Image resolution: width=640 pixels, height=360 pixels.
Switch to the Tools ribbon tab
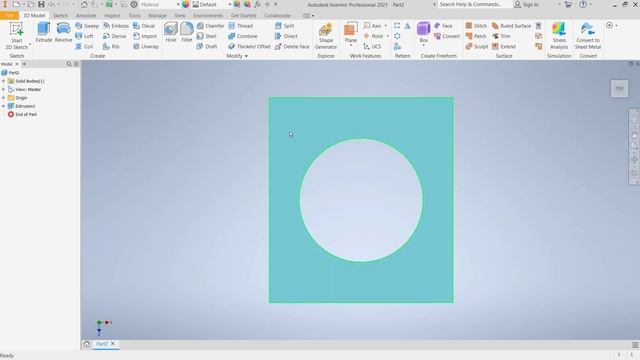click(x=134, y=16)
